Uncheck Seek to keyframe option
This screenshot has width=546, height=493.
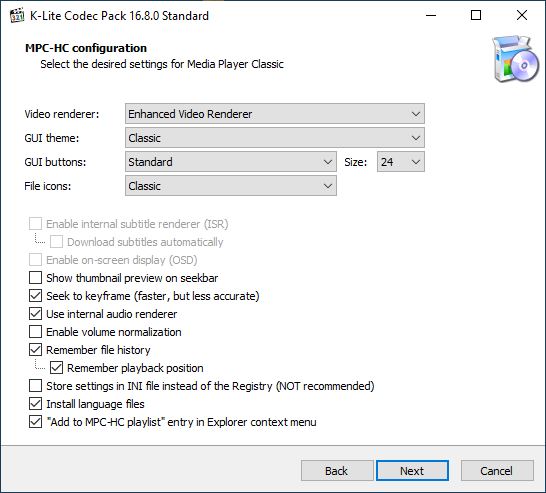[36, 296]
